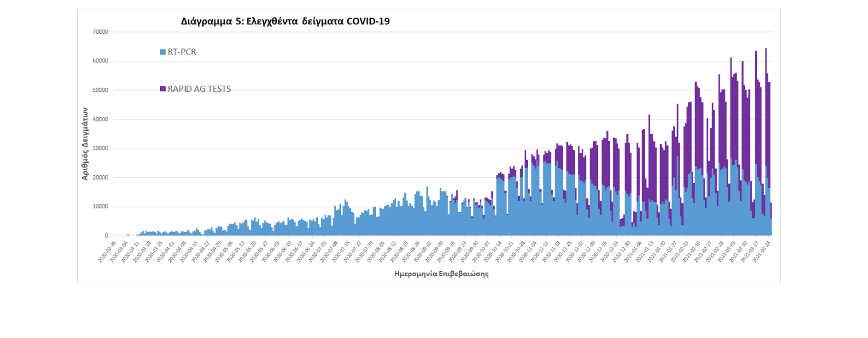The height and width of the screenshot is (338, 868).
Task: Click the 70000 y-axis tick label
Action: coord(100,32)
